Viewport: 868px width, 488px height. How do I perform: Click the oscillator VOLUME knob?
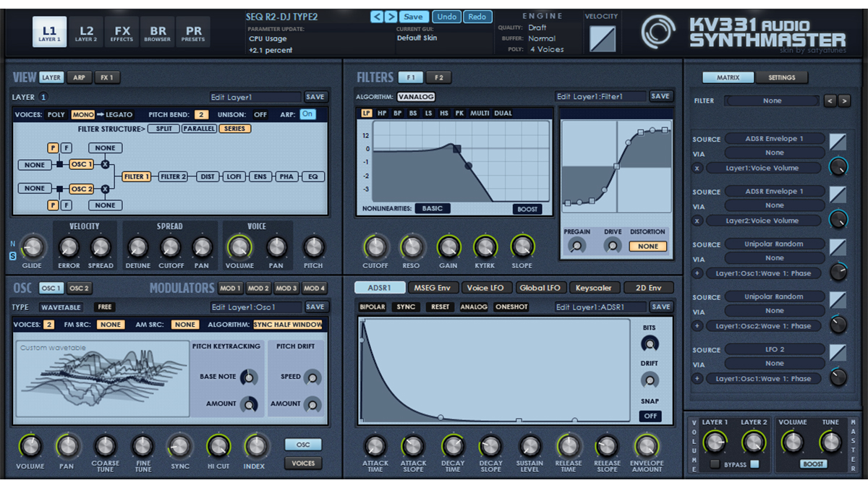pyautogui.click(x=30, y=446)
